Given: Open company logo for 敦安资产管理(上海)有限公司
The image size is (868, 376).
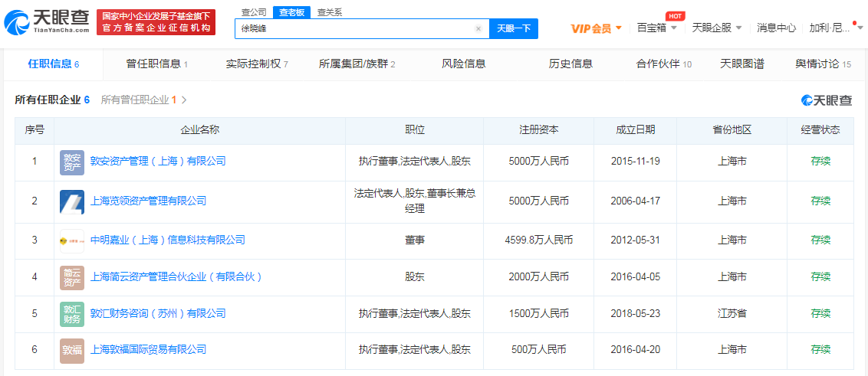Looking at the screenshot, I should (72, 162).
